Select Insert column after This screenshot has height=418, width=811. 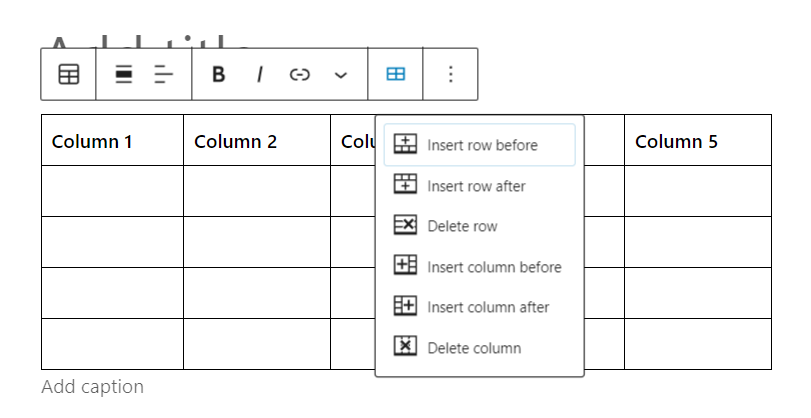(487, 307)
